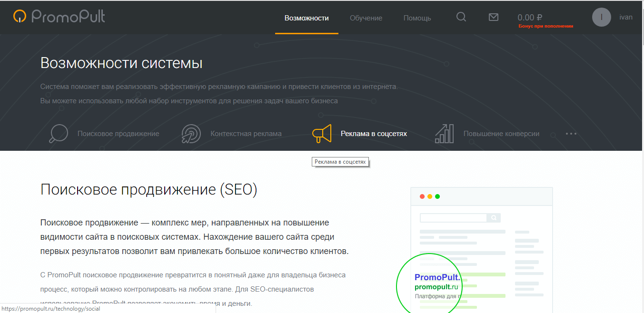Click the target icon for Контекстная реклама
This screenshot has height=313, width=644.
(x=191, y=134)
